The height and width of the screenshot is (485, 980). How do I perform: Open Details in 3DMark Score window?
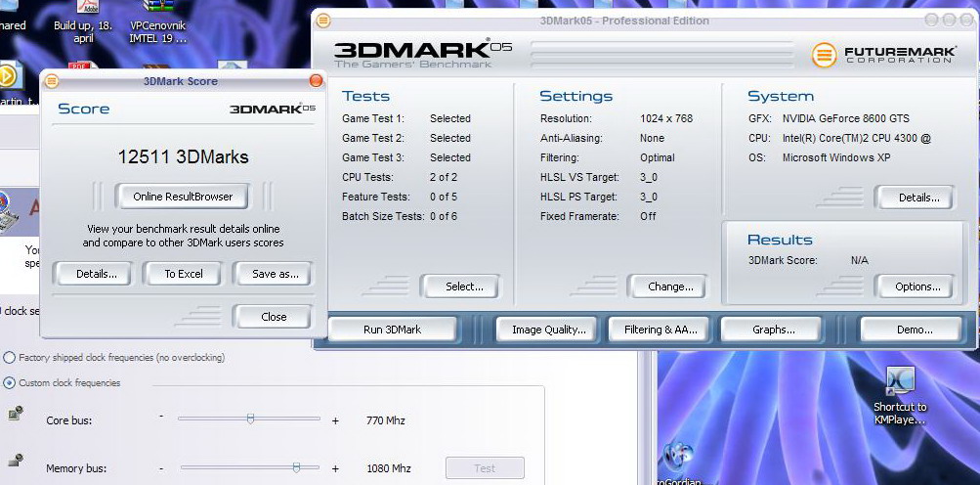click(x=93, y=274)
